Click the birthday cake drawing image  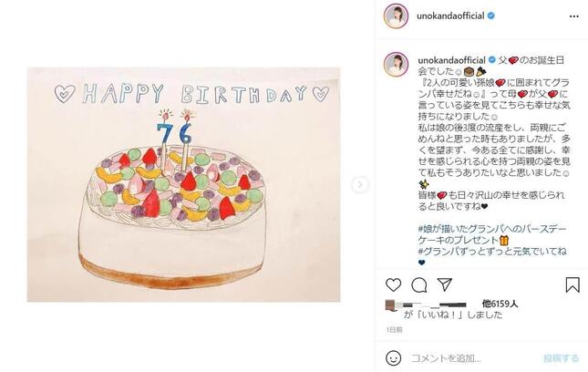point(183,184)
